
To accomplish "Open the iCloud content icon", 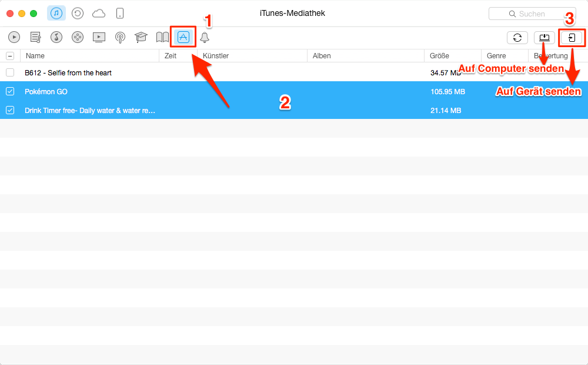I will click(99, 14).
